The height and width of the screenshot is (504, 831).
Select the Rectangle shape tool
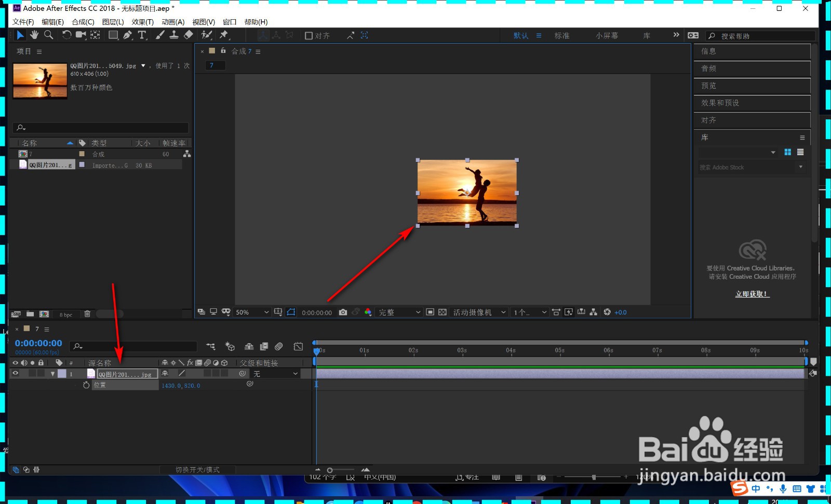coord(113,35)
